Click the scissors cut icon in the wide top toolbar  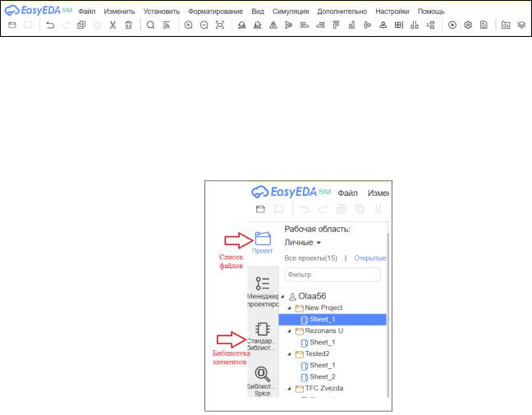click(112, 25)
